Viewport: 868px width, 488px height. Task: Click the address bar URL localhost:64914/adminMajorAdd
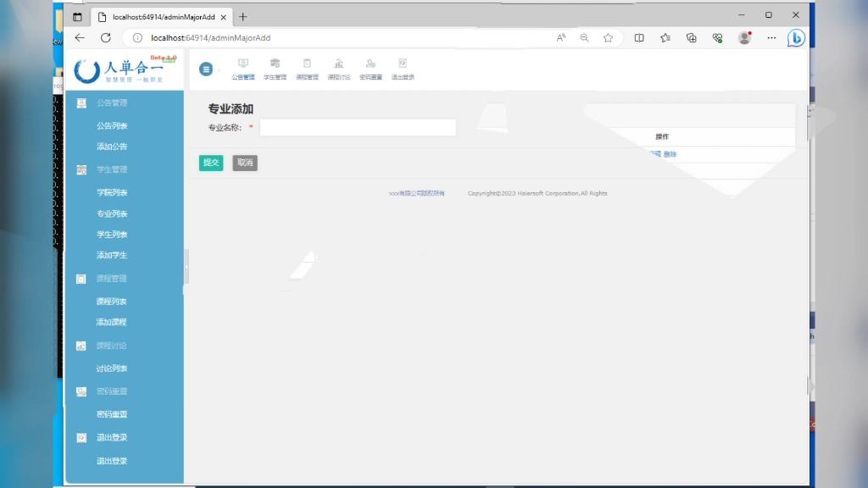pos(211,37)
